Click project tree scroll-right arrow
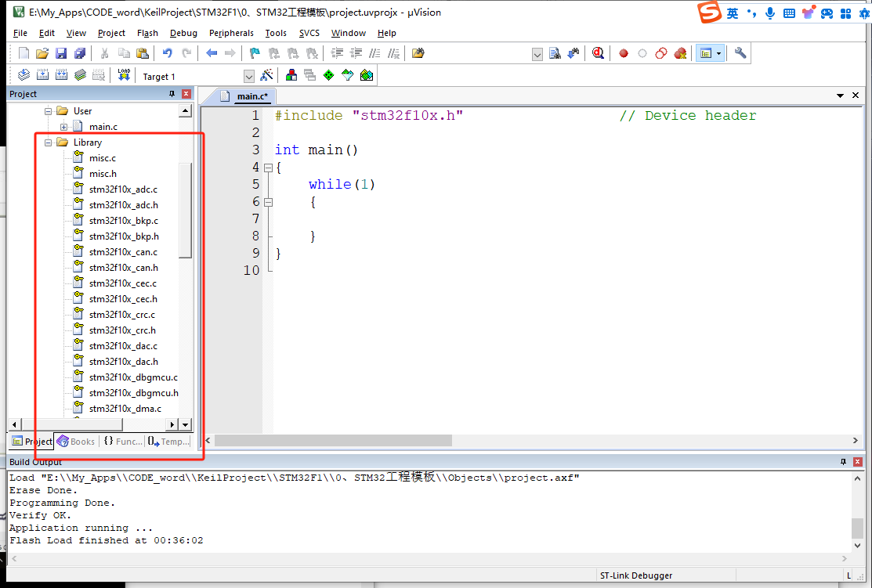872x588 pixels. coord(172,424)
